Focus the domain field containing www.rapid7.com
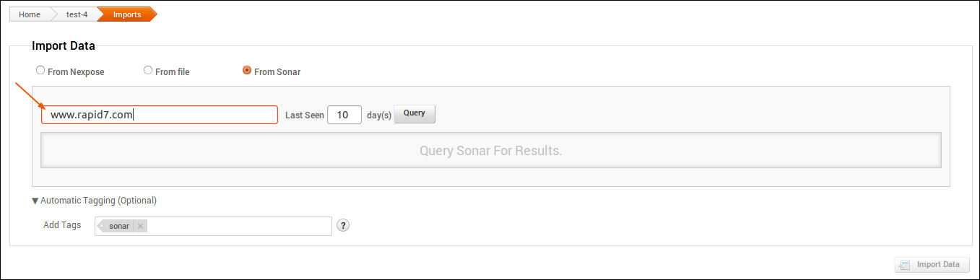The width and height of the screenshot is (980, 280). coord(160,115)
